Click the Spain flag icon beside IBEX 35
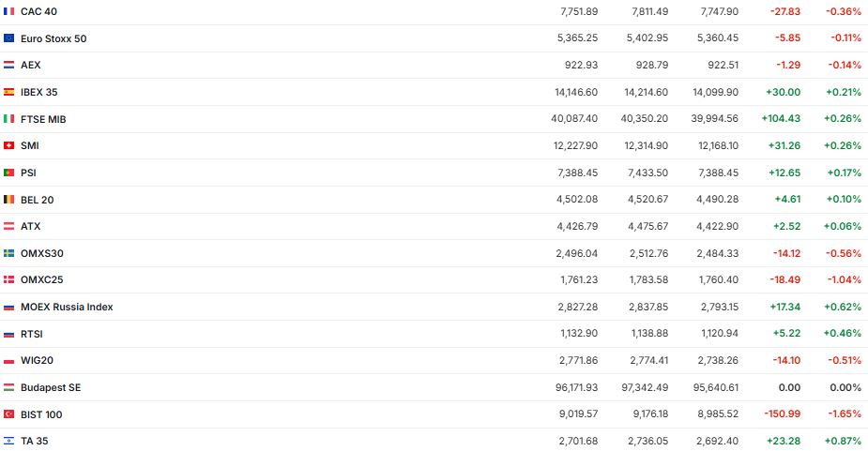Viewport: 868px width, 451px height. point(8,92)
